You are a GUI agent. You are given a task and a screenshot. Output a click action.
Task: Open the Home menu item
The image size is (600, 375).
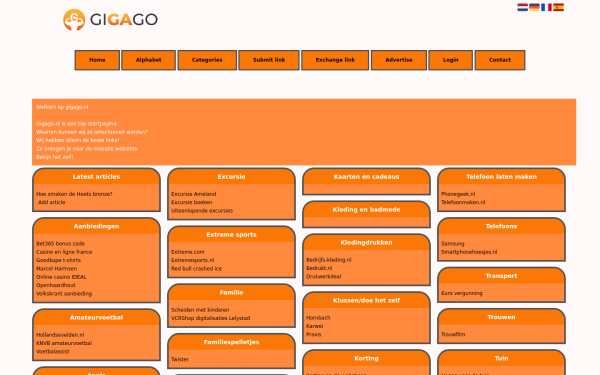click(97, 60)
